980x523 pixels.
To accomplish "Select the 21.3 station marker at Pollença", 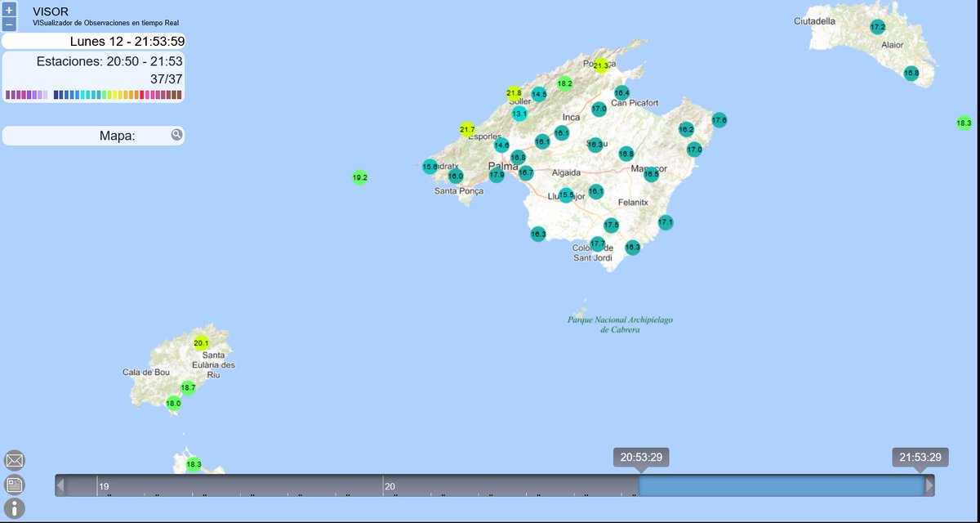I will [x=602, y=65].
